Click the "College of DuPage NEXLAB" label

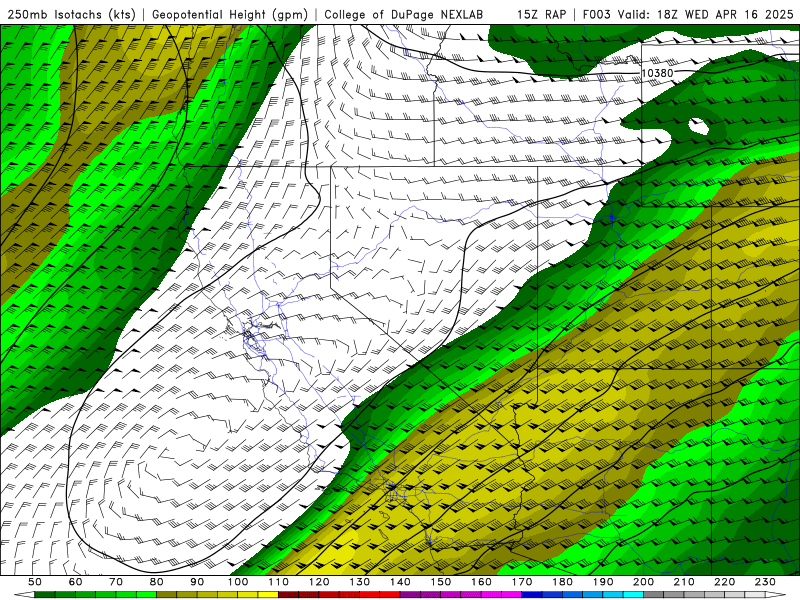point(404,14)
